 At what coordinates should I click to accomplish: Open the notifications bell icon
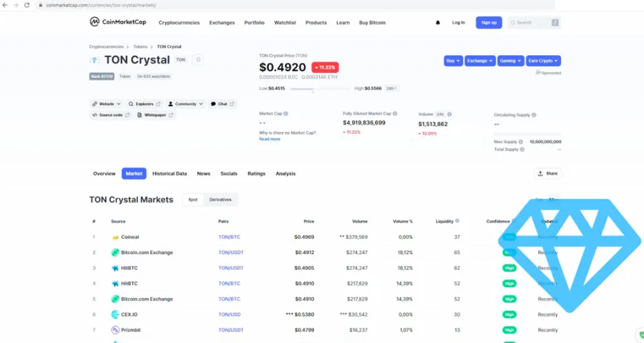[438, 23]
